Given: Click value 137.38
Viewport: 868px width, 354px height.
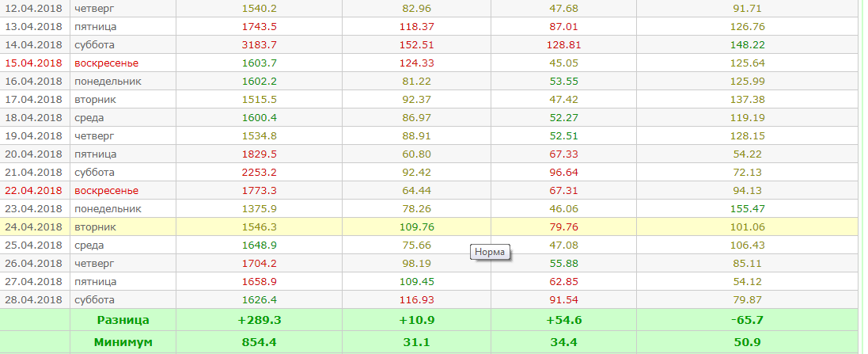Looking at the screenshot, I should click(748, 100).
